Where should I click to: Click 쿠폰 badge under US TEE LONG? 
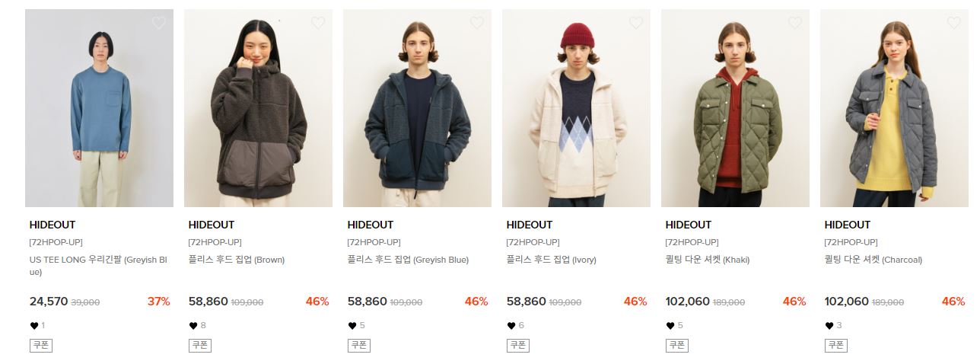coord(41,345)
